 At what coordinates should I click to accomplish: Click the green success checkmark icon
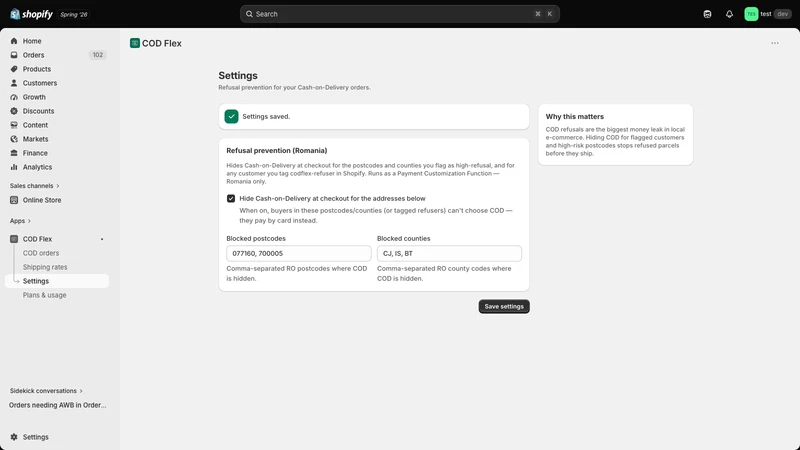(231, 116)
